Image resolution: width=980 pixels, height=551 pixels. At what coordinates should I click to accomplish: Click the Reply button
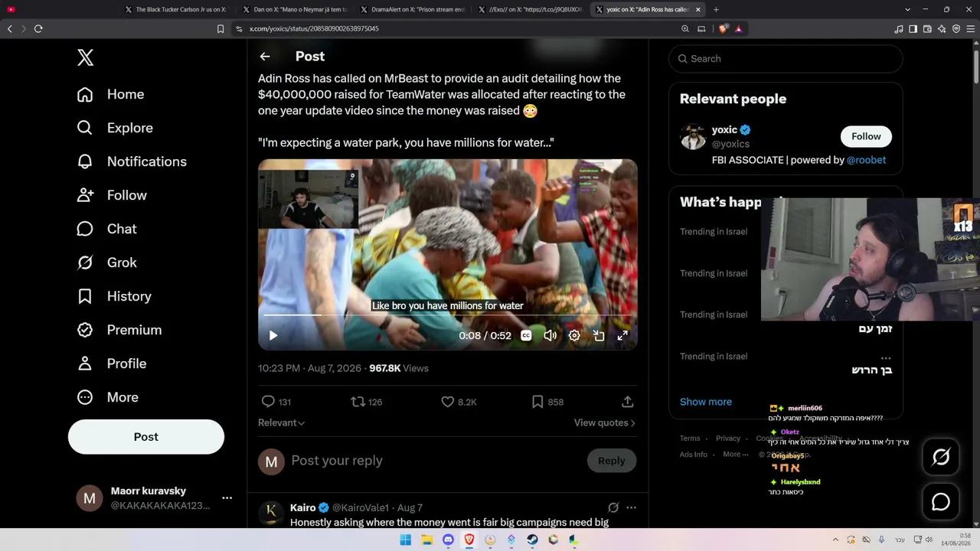tap(611, 461)
